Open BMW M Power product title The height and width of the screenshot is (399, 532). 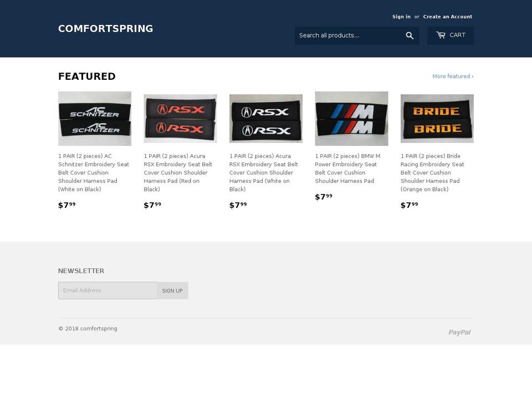click(348, 168)
